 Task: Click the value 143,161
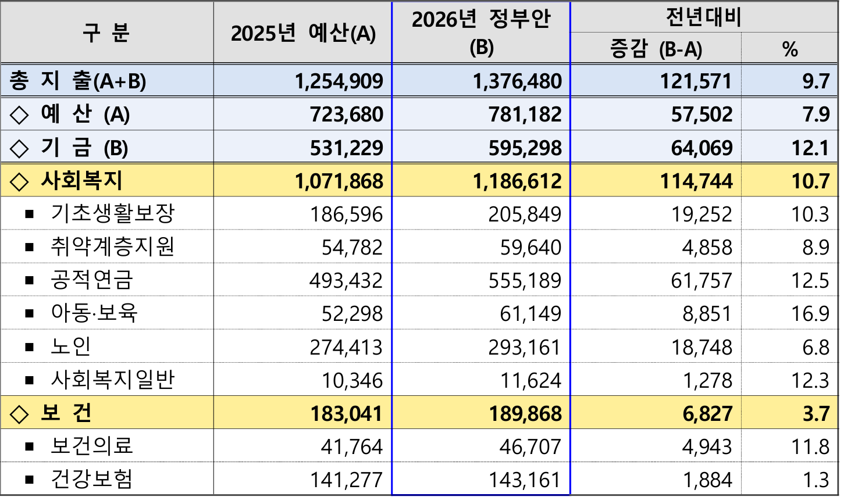coord(525,480)
